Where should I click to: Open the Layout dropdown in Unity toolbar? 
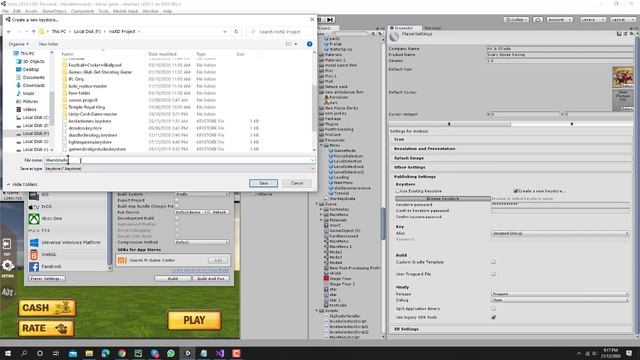pos(622,20)
